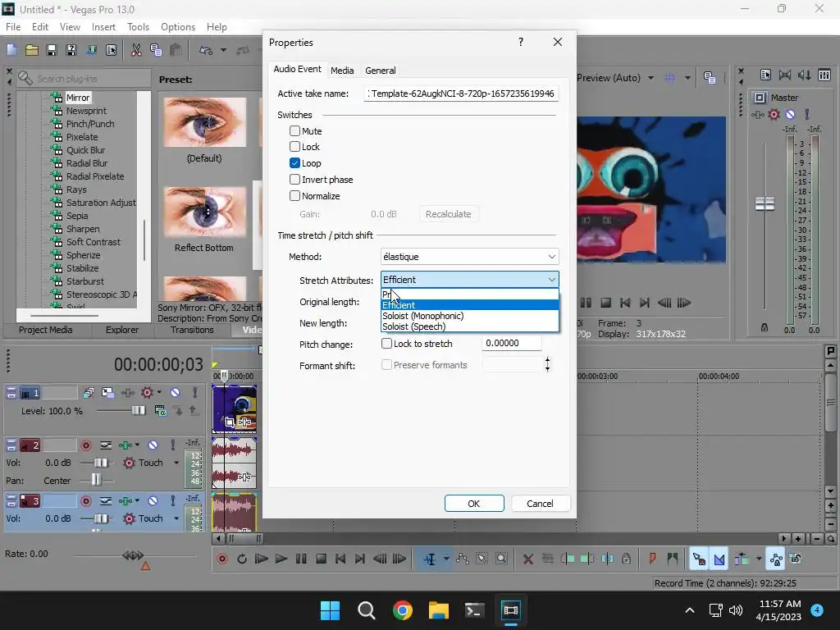Click the video track Level slider

138,411
